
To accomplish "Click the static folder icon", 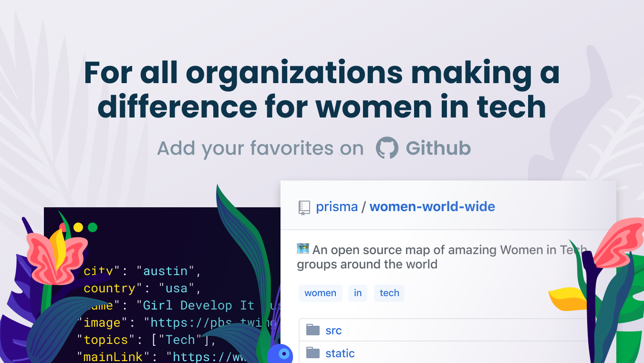I will 313,352.
